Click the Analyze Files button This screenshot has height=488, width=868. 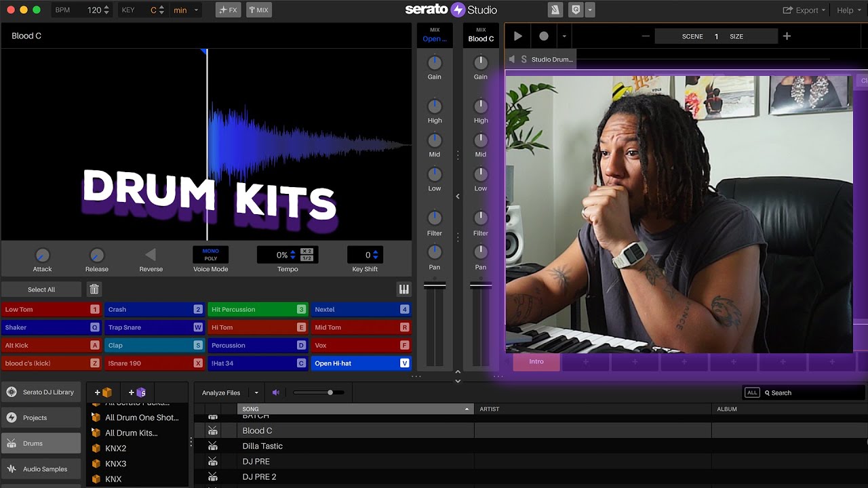coord(221,393)
